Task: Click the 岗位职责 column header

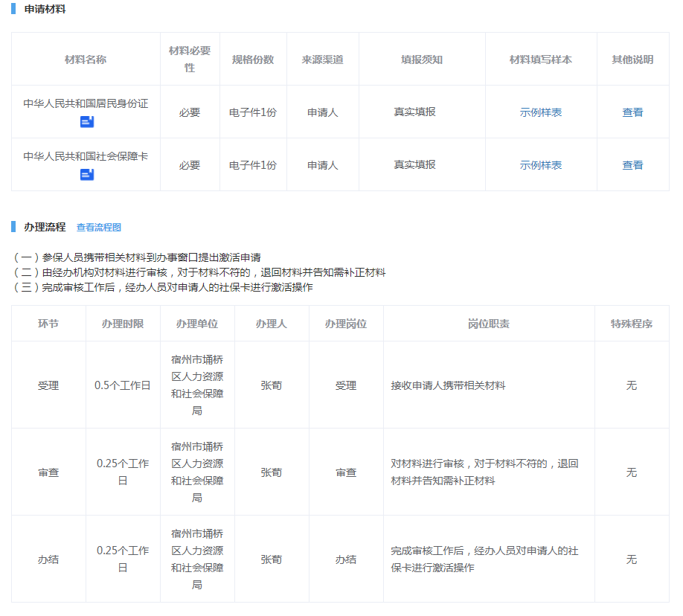Action: coord(489,324)
